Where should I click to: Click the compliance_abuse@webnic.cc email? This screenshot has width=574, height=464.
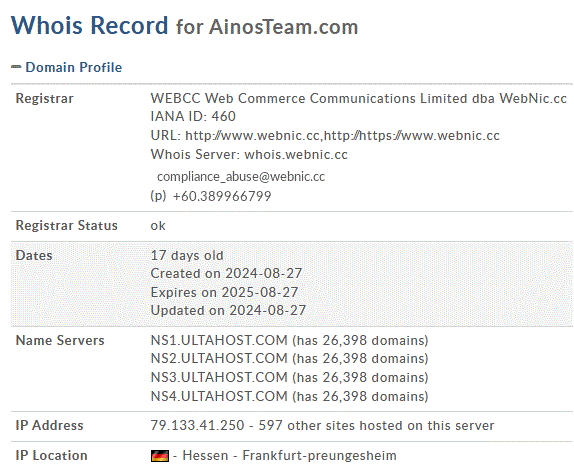pyautogui.click(x=241, y=177)
